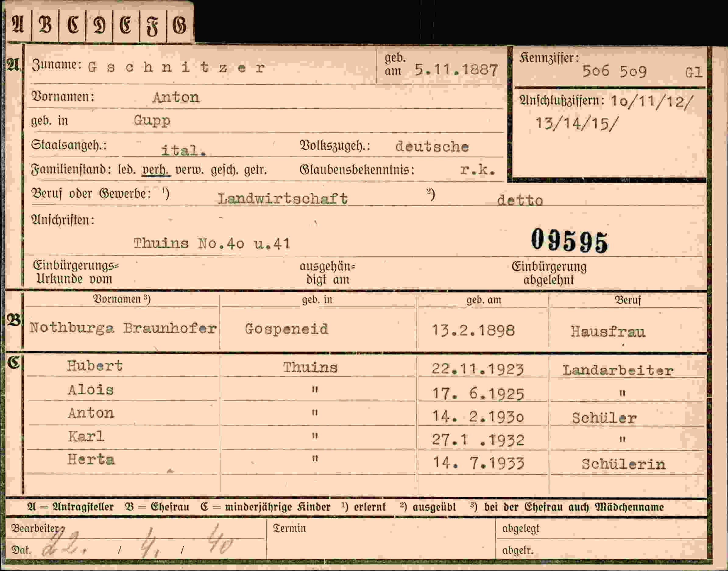Click the birthplace 'Gupp'
Viewport: 728px width, 571px height.
(x=152, y=120)
